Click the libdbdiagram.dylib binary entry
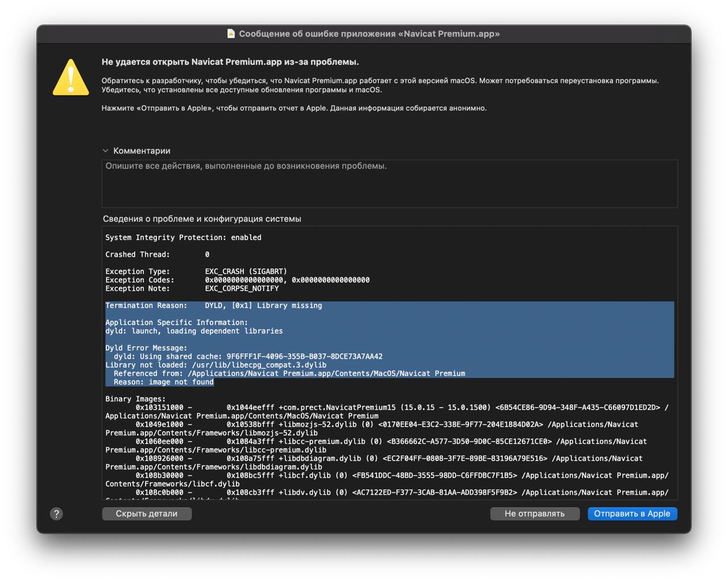This screenshot has width=728, height=582. pyautogui.click(x=374, y=463)
